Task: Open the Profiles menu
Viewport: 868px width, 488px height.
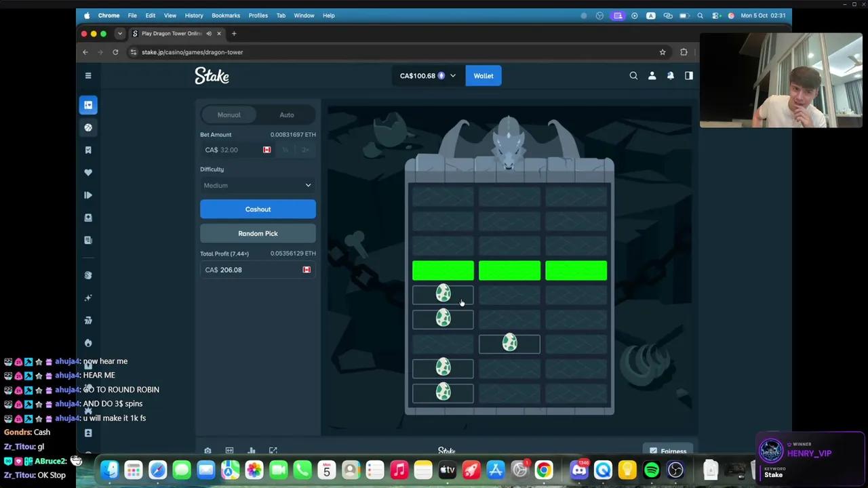Action: click(258, 16)
